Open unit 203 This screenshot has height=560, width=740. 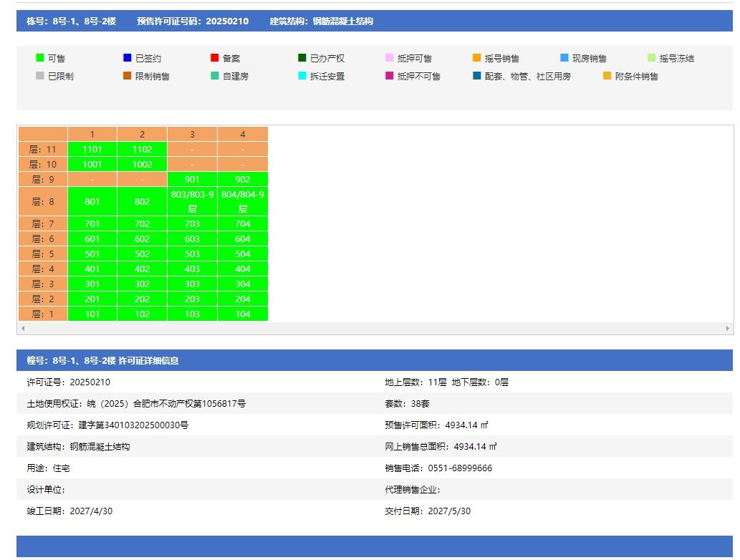point(192,299)
